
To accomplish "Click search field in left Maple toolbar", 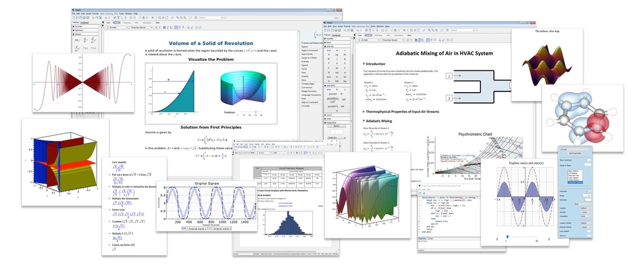I will click(x=213, y=17).
